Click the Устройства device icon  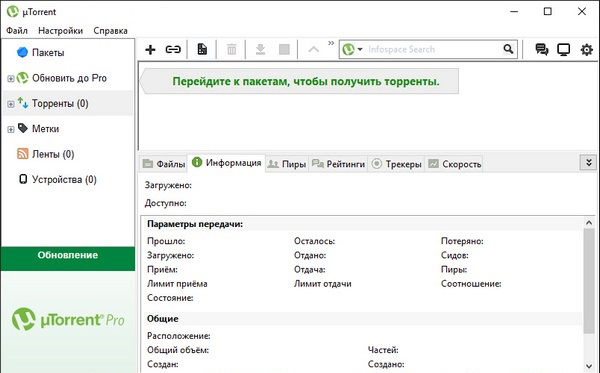coord(23,179)
